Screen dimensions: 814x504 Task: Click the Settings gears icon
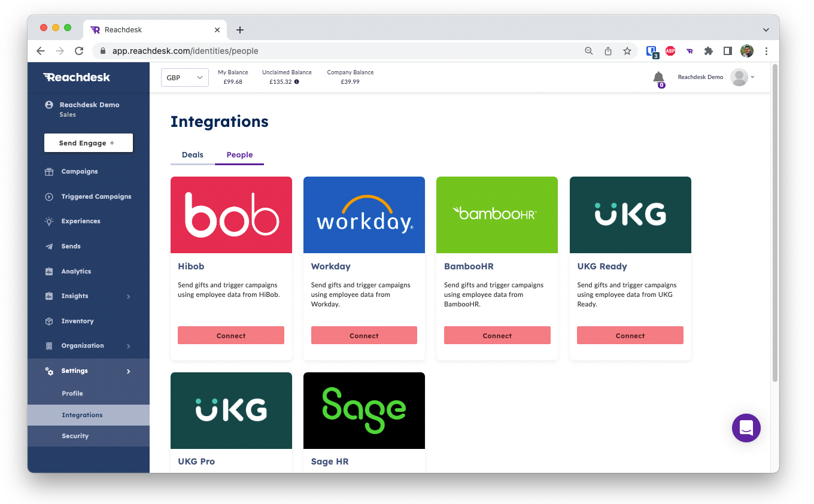49,371
